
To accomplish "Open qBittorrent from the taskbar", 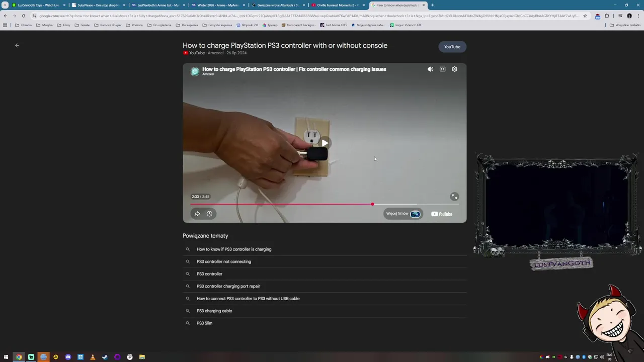I will [43, 357].
